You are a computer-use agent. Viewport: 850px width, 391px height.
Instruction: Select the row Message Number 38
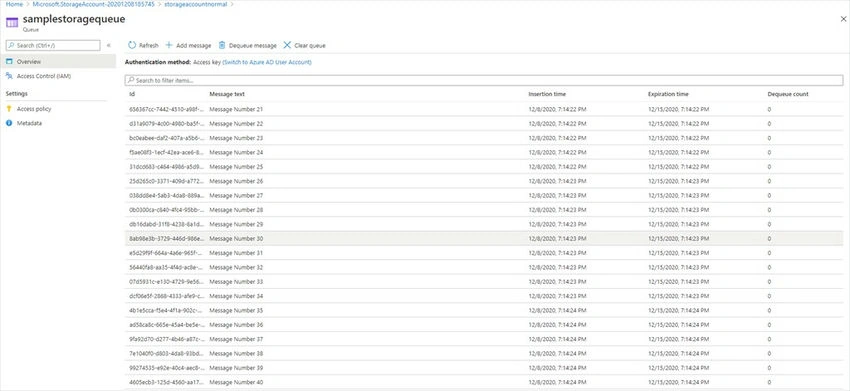[484, 354]
